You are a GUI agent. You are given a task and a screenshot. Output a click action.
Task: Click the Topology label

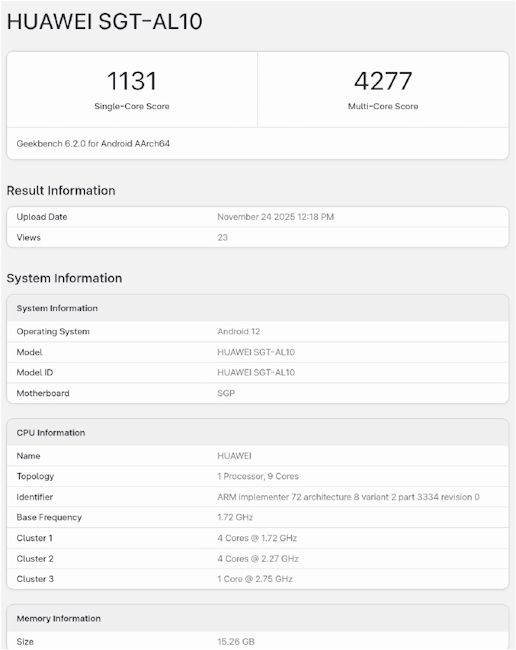pyautogui.click(x=35, y=476)
